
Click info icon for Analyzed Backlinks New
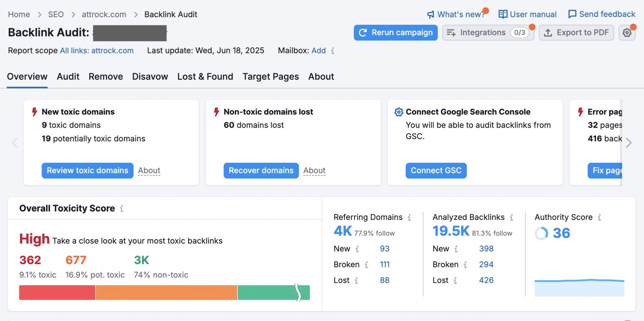pyautogui.click(x=456, y=249)
